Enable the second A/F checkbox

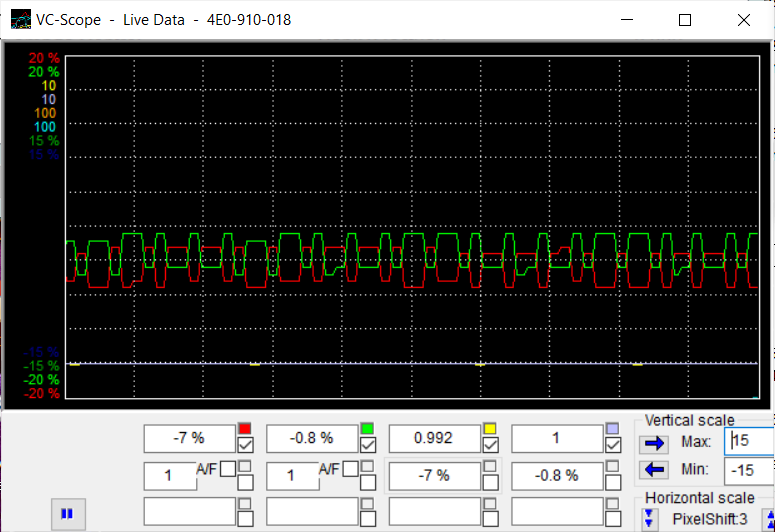[350, 467]
